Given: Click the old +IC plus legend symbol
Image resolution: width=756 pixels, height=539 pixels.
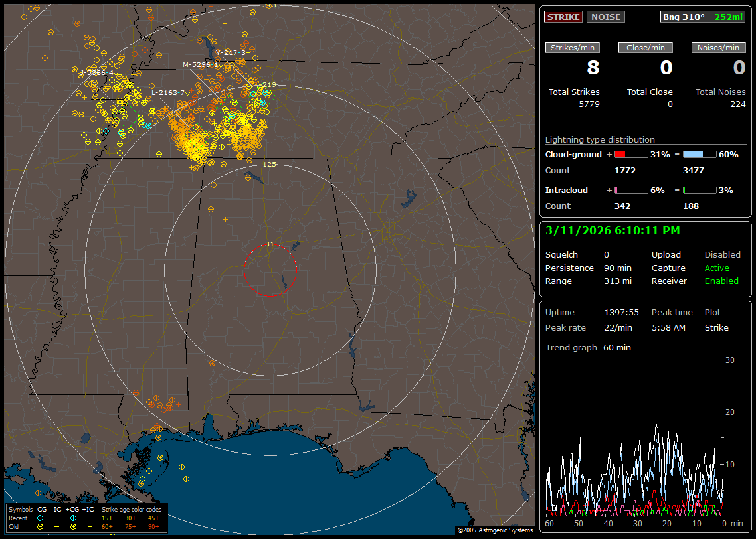Looking at the screenshot, I should 89,526.
